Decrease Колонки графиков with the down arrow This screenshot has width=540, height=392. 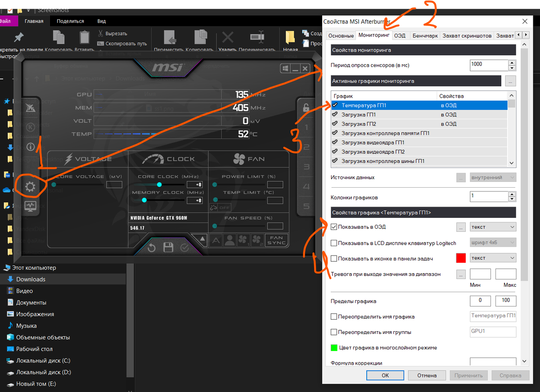pyautogui.click(x=512, y=199)
